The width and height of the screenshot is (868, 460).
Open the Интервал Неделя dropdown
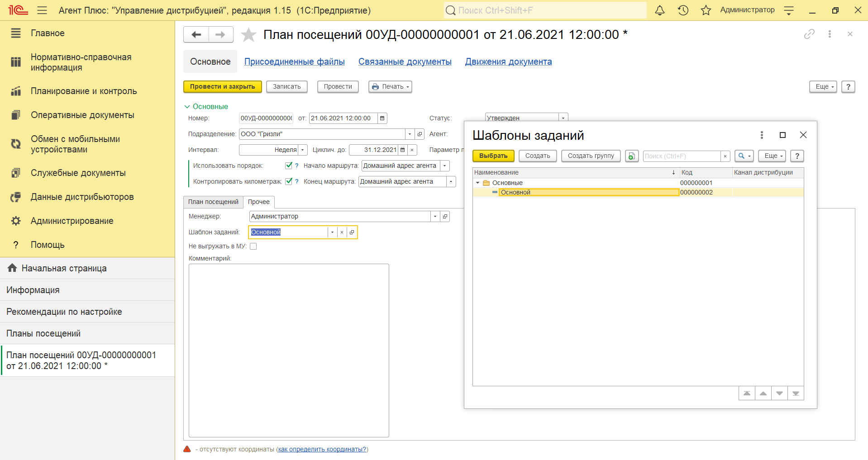(x=303, y=150)
